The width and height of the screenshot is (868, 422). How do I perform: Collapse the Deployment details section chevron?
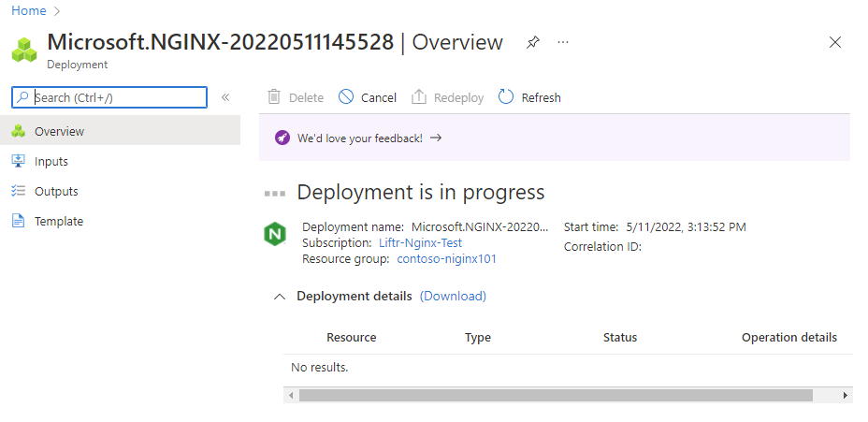coord(280,297)
